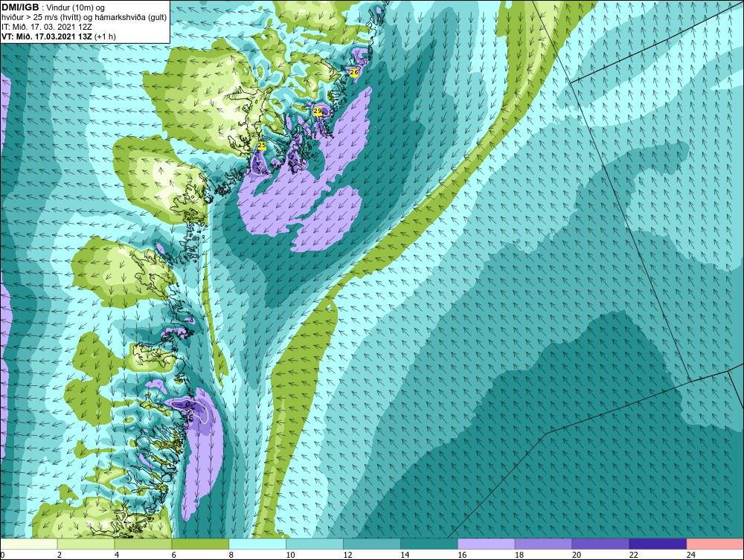744x560 pixels.
Task: Select the 4-6 m/s green legend swatch
Action: [x=143, y=544]
